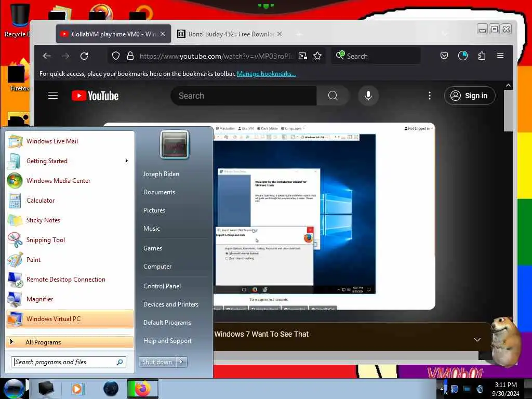Launch Magnifier
The height and width of the screenshot is (399, 532).
(70, 299)
